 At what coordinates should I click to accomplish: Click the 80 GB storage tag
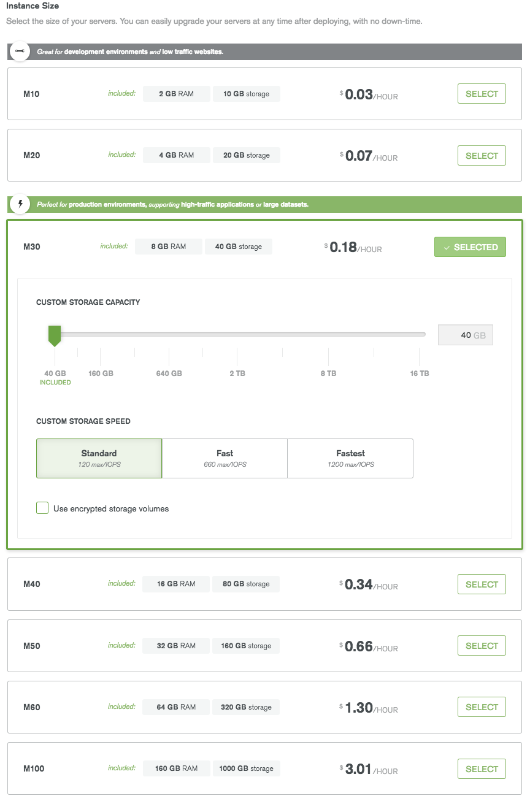coord(246,584)
